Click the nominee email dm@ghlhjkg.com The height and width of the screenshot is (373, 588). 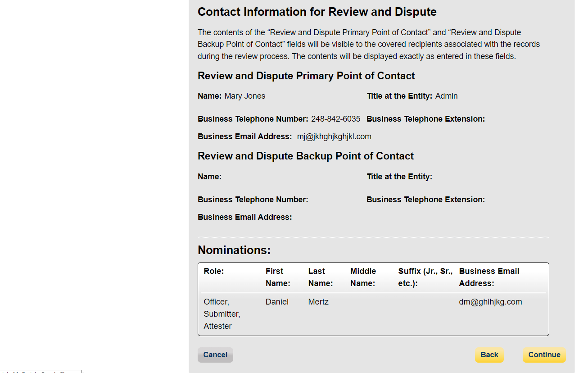pyautogui.click(x=490, y=302)
